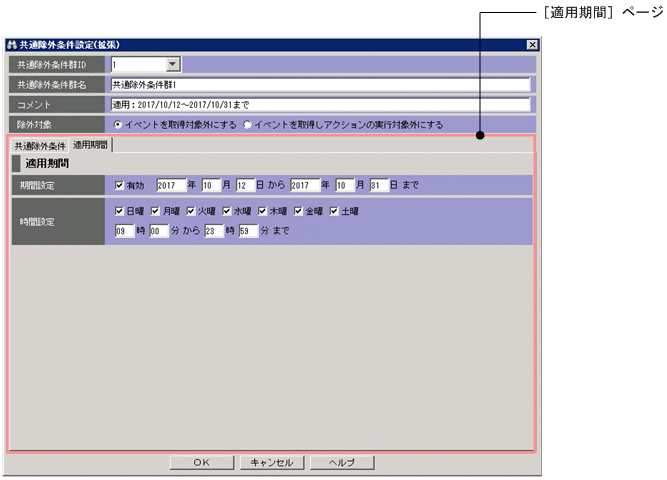Image resolution: width=667 pixels, height=480 pixels.
Task: Toggle the 水曜 checkbox
Action: pyautogui.click(x=226, y=211)
